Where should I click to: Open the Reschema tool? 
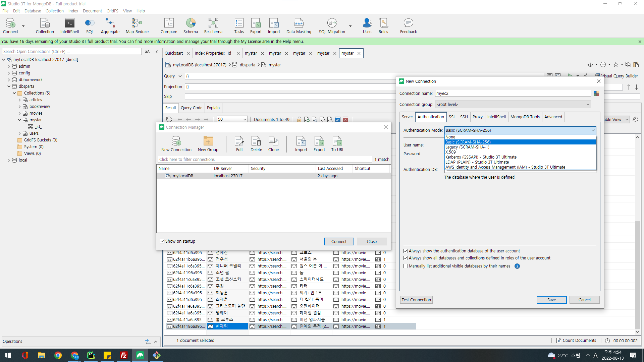(213, 26)
